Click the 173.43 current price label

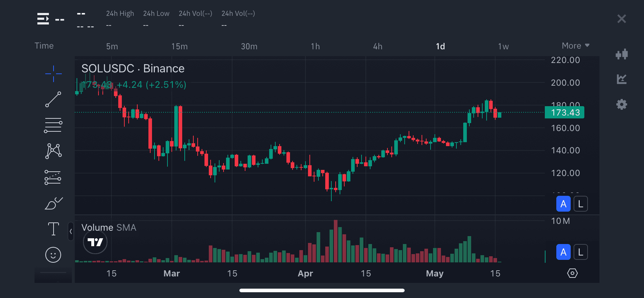pos(565,112)
